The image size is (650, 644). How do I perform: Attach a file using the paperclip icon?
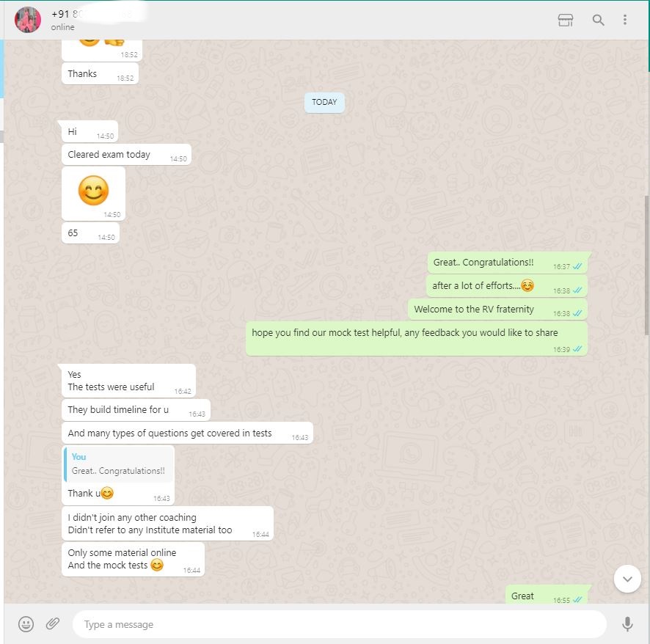pyautogui.click(x=53, y=623)
